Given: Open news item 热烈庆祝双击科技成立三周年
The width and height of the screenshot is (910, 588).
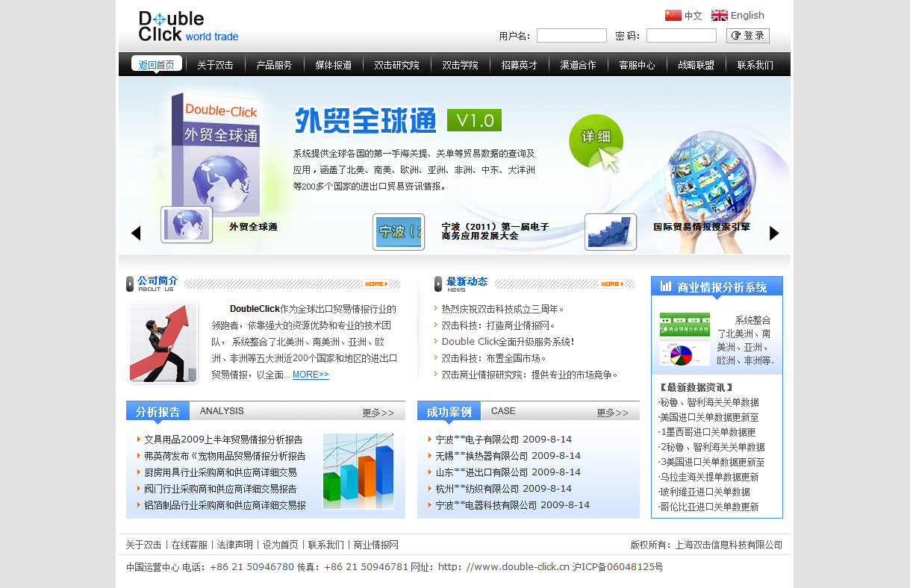Looking at the screenshot, I should (x=502, y=309).
